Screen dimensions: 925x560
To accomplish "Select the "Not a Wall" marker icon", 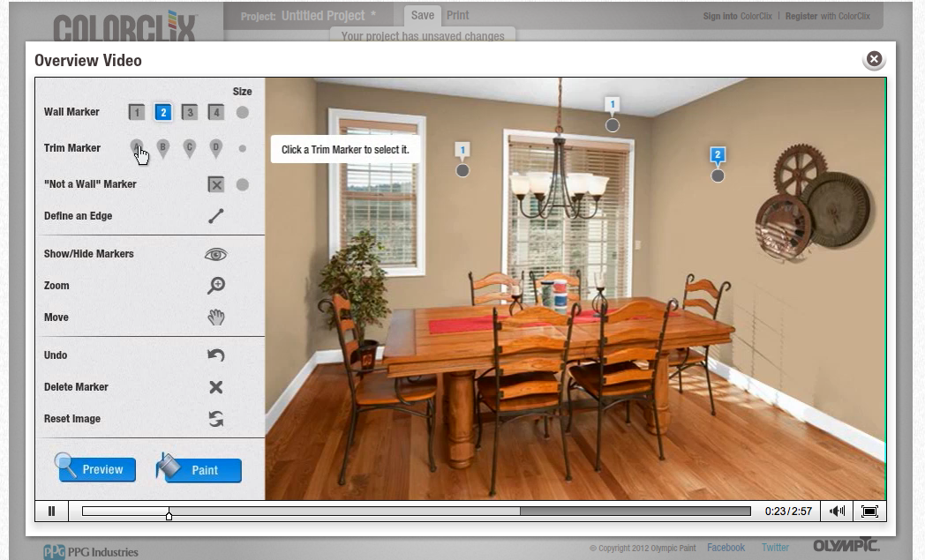I will click(216, 184).
